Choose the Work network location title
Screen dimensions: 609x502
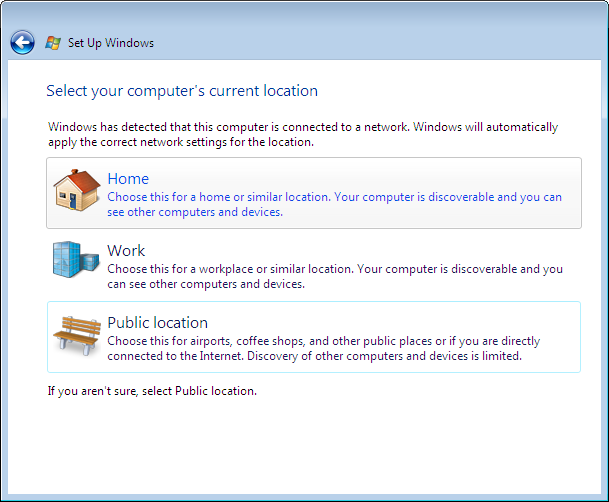126,250
